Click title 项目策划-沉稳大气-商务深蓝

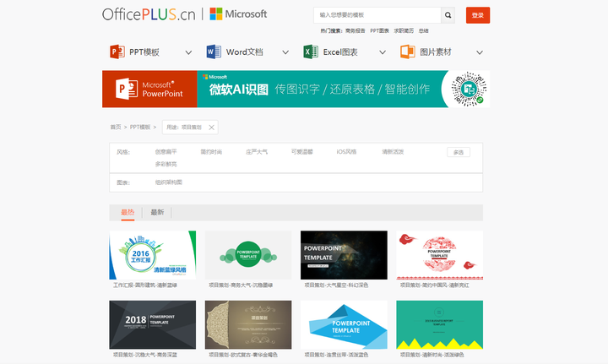click(x=145, y=355)
